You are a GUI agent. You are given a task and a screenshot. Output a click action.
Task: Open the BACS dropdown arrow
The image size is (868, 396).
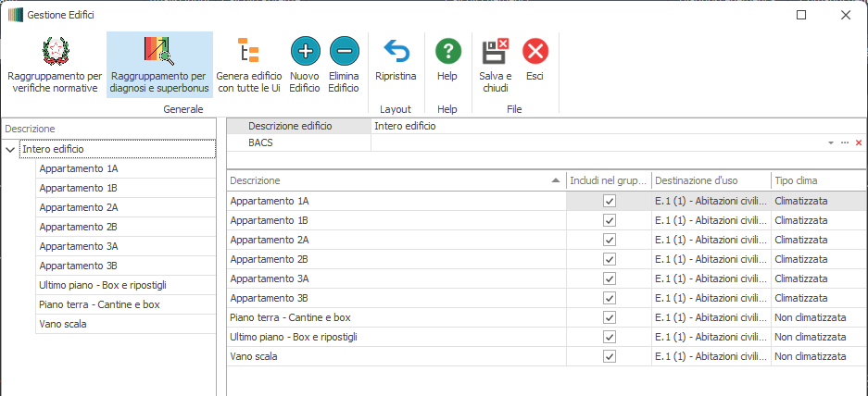pyautogui.click(x=831, y=143)
